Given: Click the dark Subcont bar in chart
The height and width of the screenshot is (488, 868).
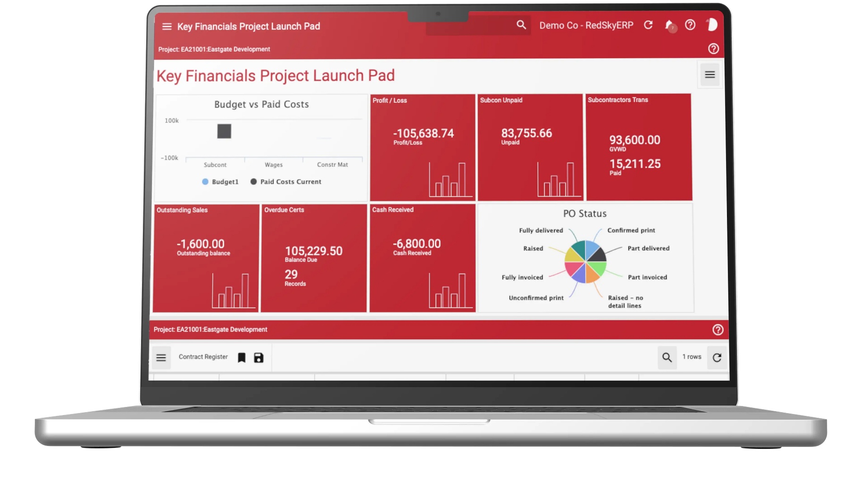Looking at the screenshot, I should pyautogui.click(x=224, y=131).
